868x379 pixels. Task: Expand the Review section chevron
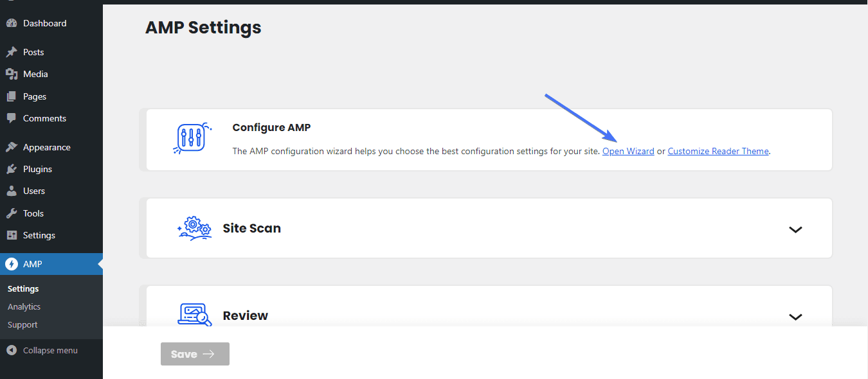point(795,317)
